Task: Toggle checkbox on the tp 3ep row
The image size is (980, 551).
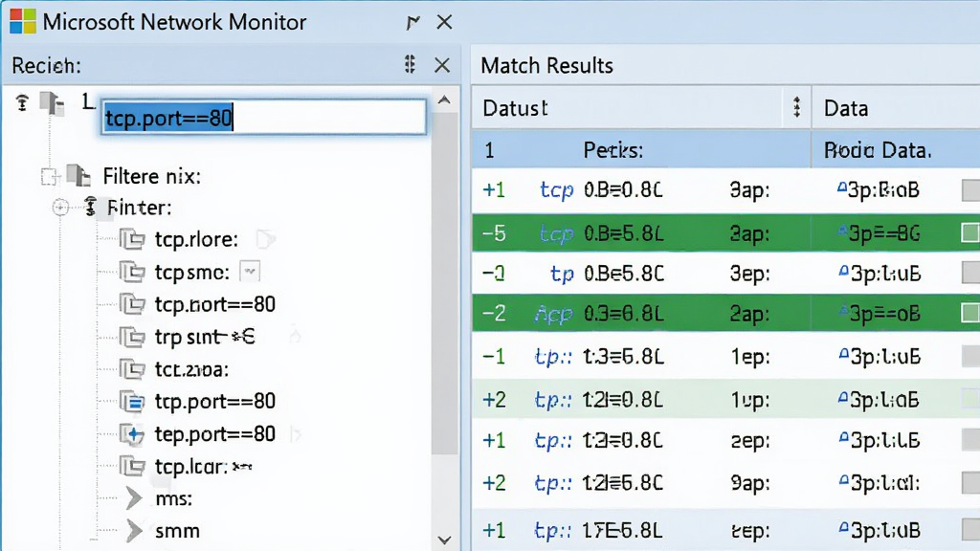Action: (970, 273)
